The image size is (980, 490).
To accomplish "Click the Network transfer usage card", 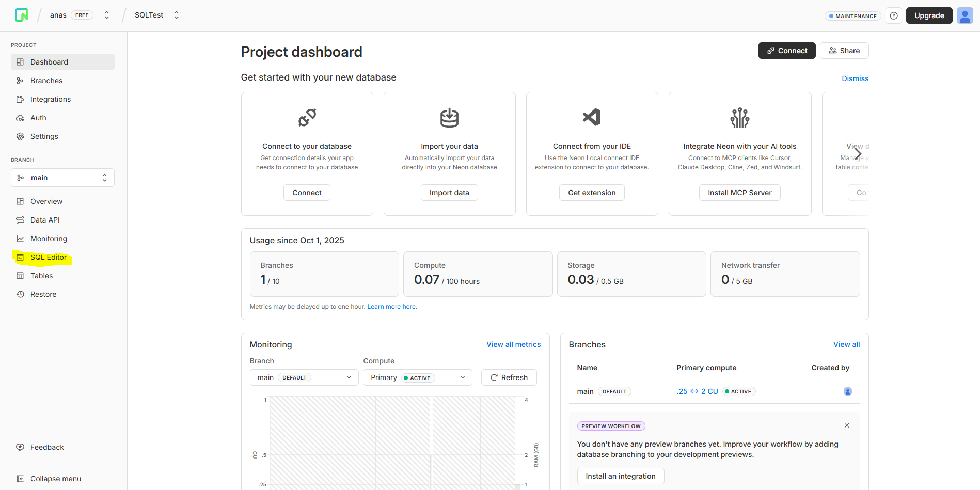I will [x=785, y=274].
